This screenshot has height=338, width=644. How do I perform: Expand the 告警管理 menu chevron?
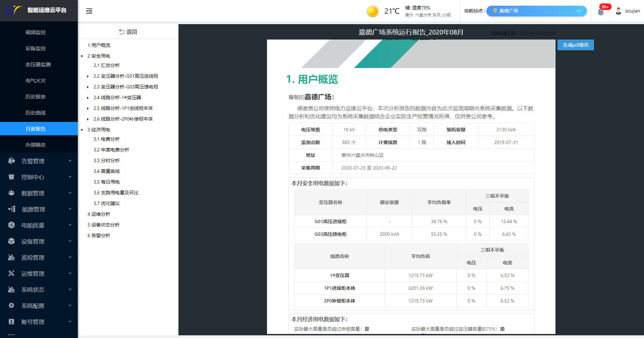(70, 161)
